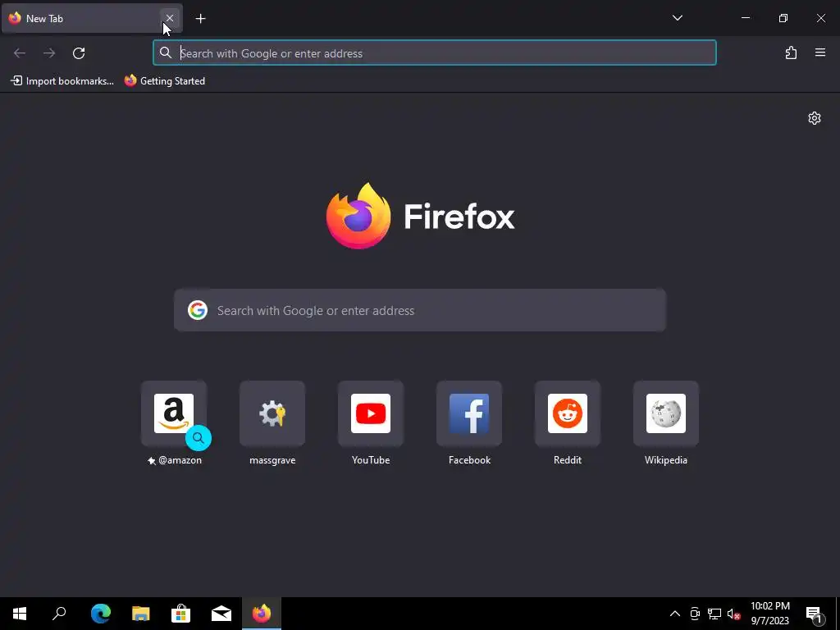Screen dimensions: 840x630
Task: Open Windows taskbar search
Action: (59, 614)
